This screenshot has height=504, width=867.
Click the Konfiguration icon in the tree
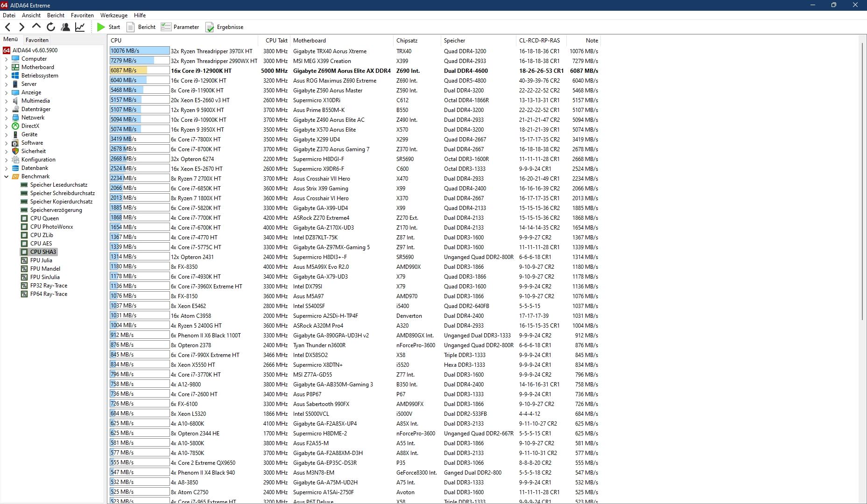[15, 160]
